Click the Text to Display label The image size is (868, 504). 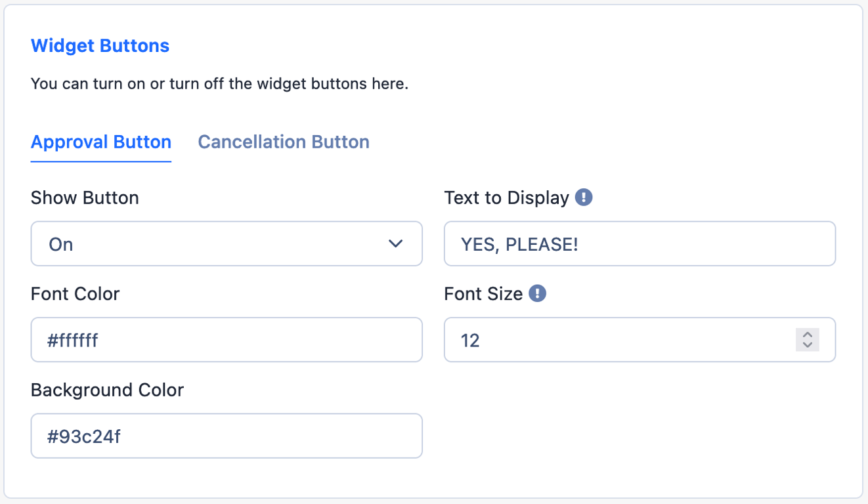point(507,198)
